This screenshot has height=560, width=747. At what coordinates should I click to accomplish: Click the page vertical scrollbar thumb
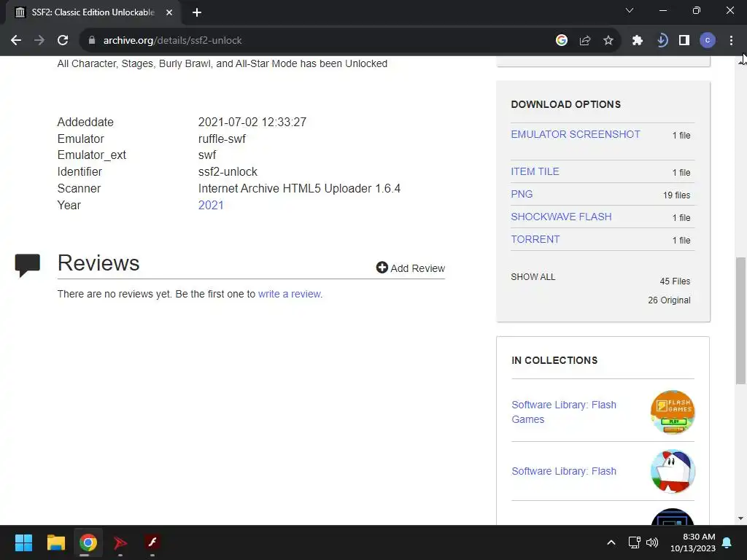click(x=740, y=321)
